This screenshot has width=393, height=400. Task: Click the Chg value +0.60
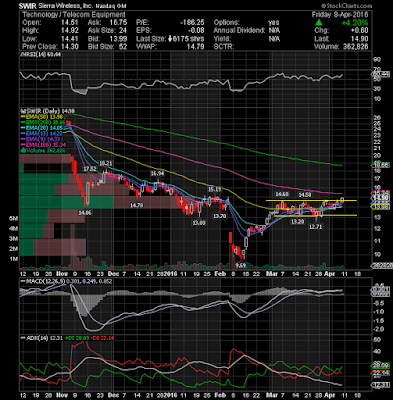360,30
